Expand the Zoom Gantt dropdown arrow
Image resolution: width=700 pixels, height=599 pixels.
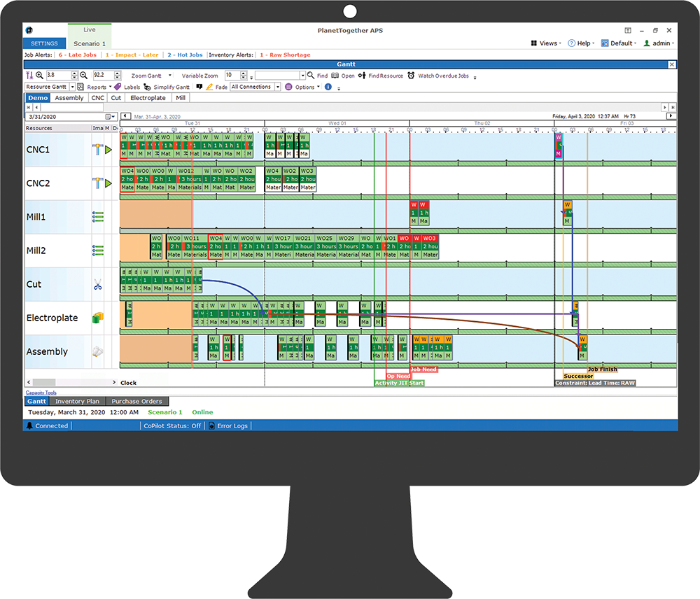[x=169, y=76]
